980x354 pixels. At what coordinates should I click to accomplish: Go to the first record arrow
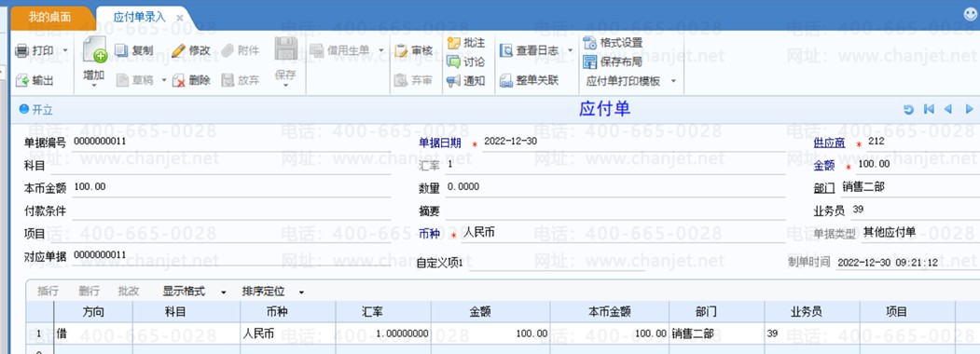point(929,109)
